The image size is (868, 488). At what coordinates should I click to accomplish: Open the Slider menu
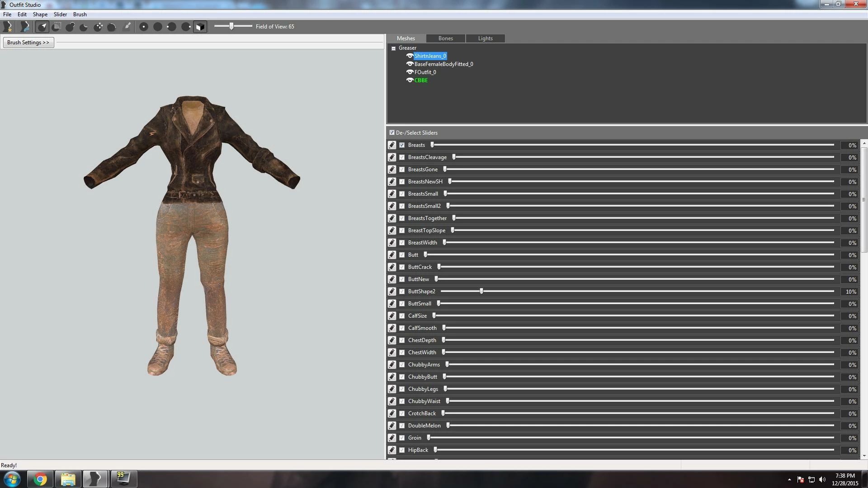(x=60, y=14)
